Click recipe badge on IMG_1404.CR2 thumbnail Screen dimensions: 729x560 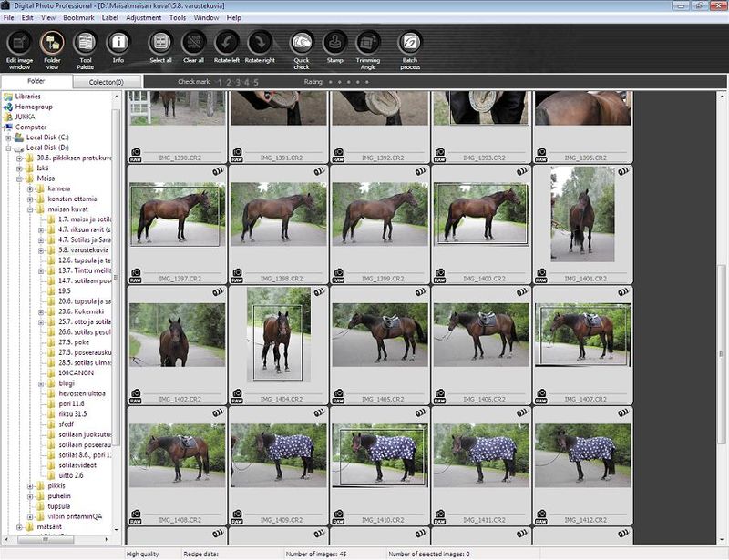319,292
